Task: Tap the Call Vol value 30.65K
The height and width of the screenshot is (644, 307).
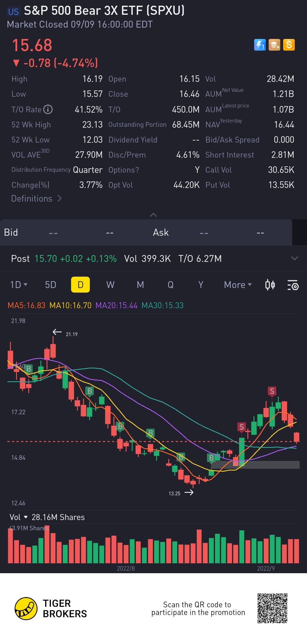Action: [x=281, y=170]
